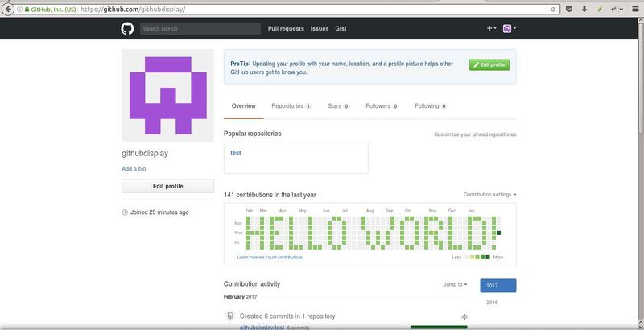Save the page to Pocket
Viewport: 644px width, 330px height.
[569, 9]
